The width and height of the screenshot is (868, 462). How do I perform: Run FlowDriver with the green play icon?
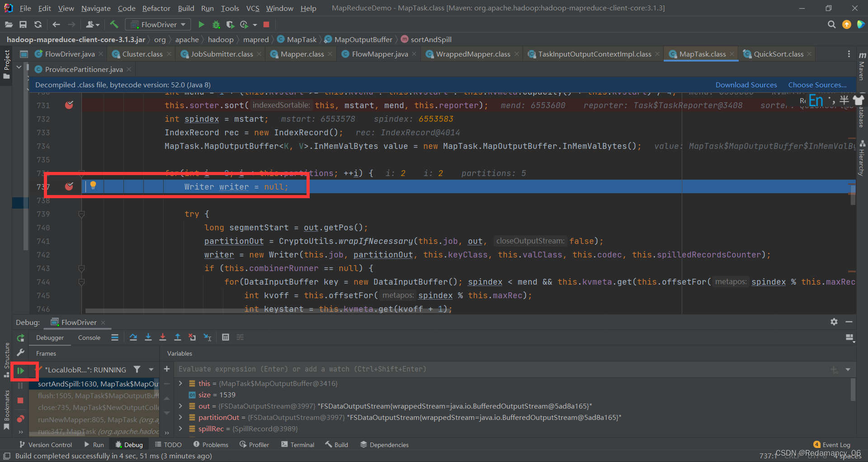point(202,24)
